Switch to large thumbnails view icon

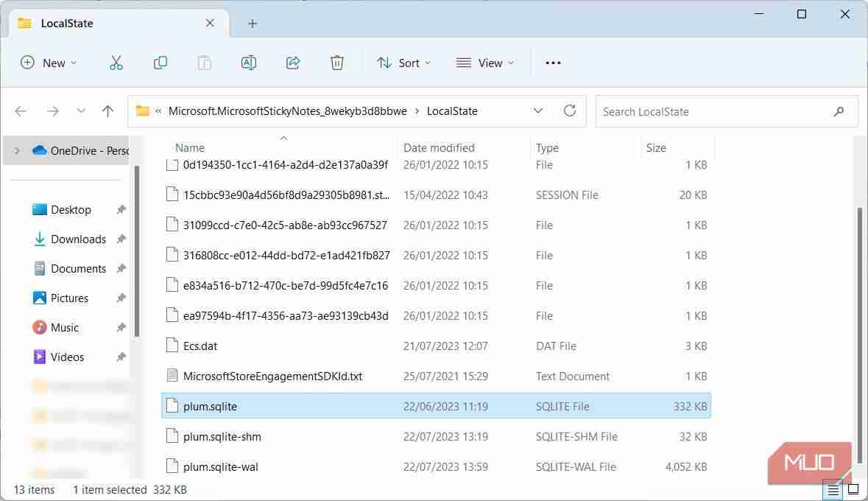click(x=853, y=490)
